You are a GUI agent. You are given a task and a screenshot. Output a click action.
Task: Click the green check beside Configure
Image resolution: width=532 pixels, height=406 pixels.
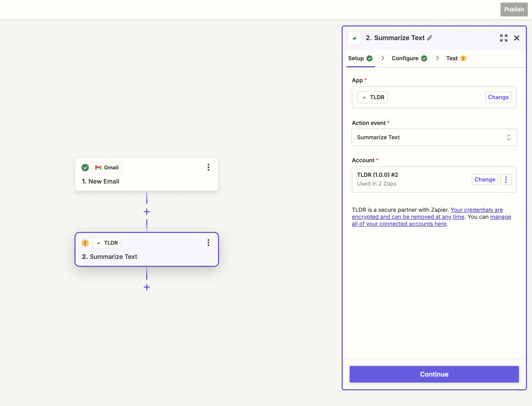point(424,58)
